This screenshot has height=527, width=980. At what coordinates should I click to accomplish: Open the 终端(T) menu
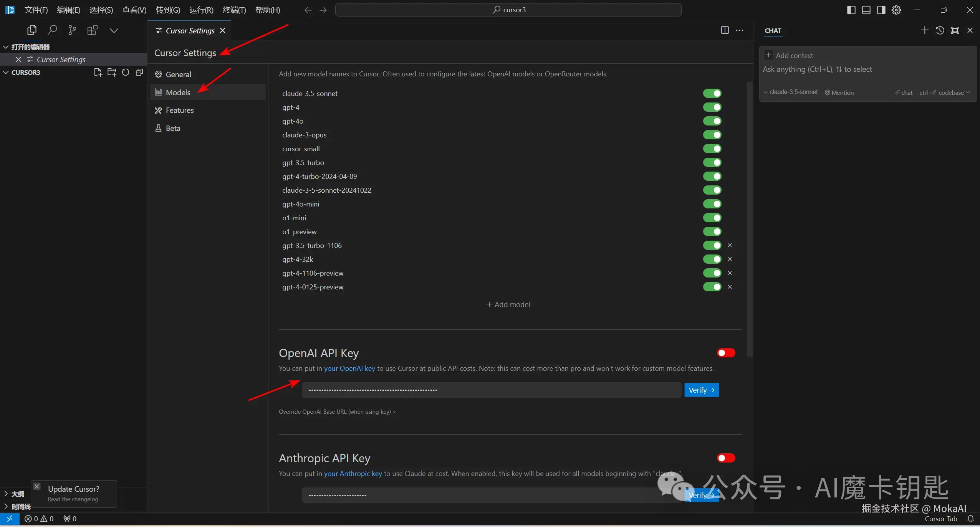[x=234, y=10]
